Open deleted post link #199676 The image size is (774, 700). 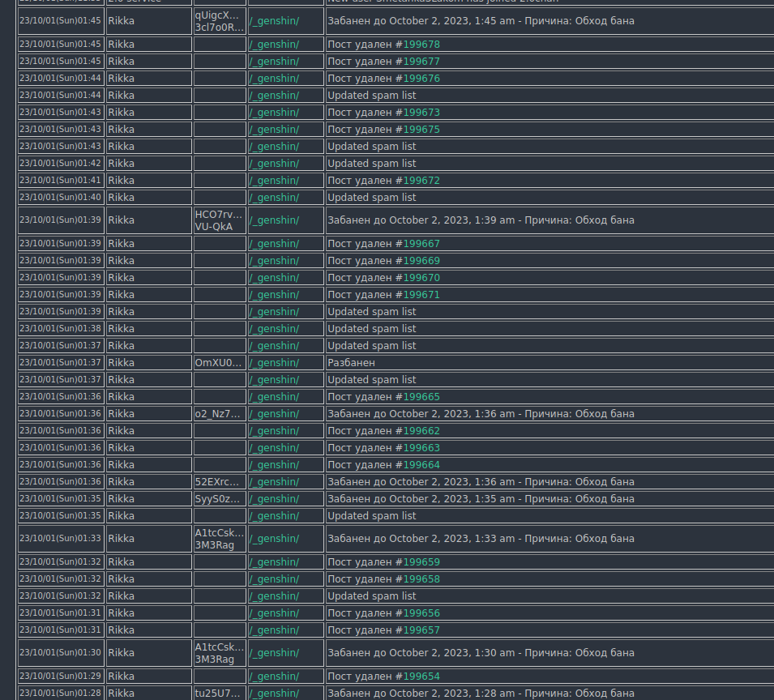(x=421, y=79)
